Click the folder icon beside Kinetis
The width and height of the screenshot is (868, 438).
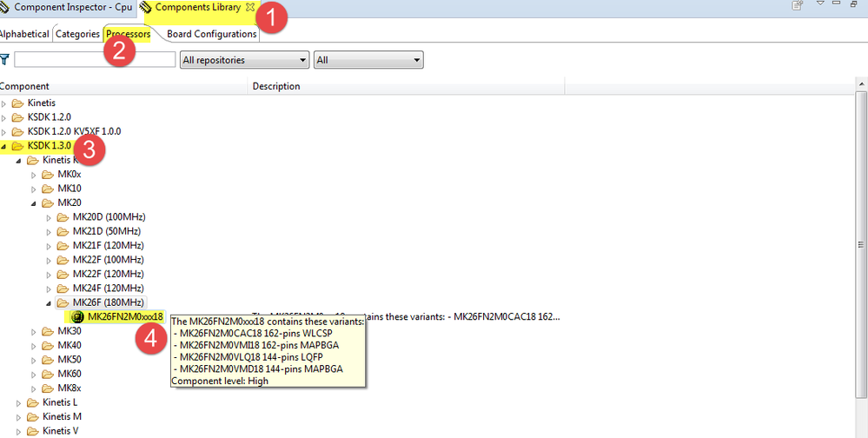coord(18,103)
